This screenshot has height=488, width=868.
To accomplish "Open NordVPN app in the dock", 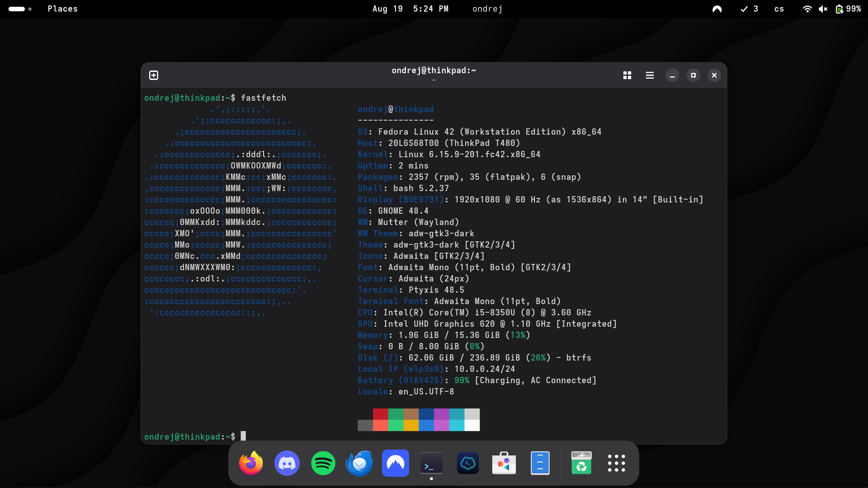I will tap(396, 463).
